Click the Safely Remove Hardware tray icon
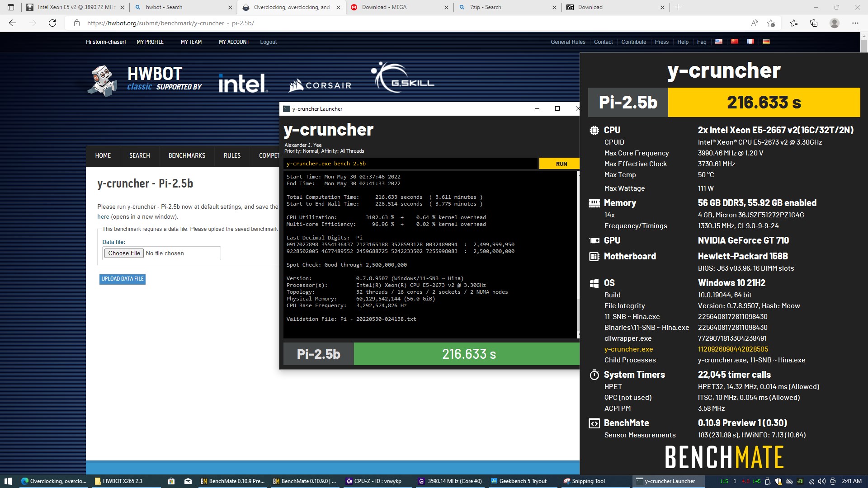 pos(768,481)
